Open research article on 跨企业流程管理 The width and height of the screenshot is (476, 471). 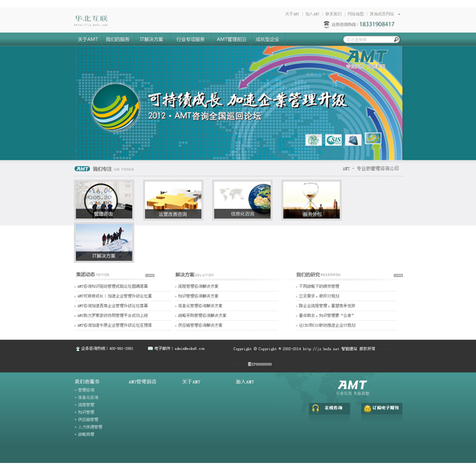(327, 305)
